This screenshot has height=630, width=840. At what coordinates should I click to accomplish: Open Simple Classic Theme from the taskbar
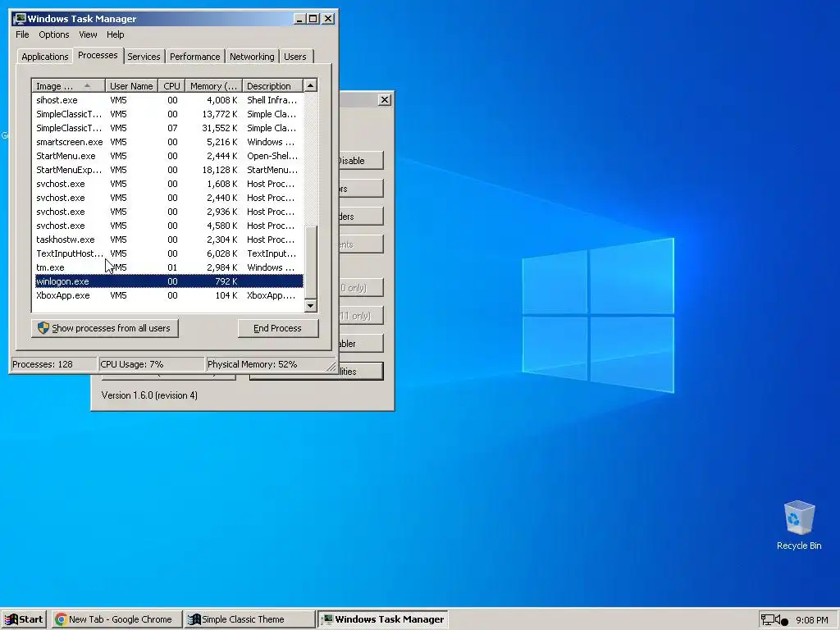click(249, 619)
